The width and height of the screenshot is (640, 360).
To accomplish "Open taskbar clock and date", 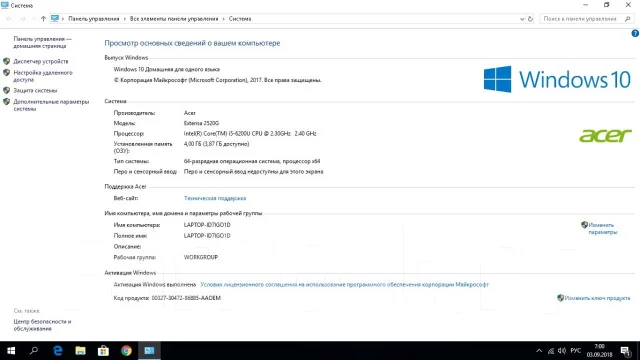I will [x=600, y=351].
